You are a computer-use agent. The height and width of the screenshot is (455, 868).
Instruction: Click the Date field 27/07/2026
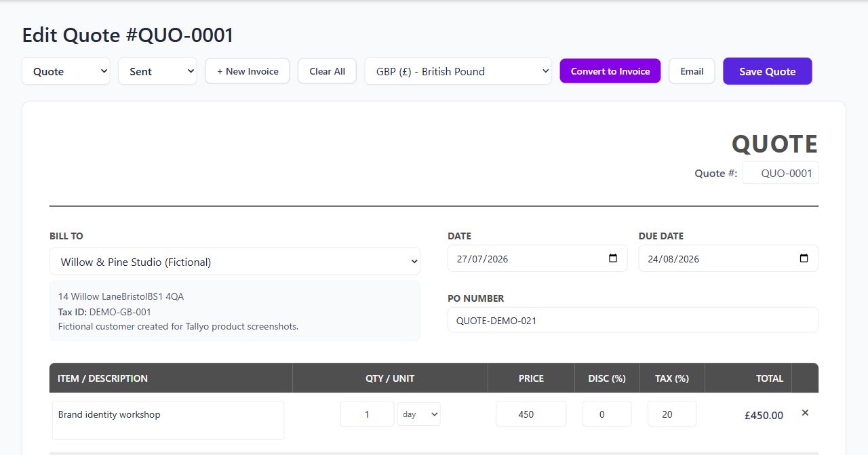(x=538, y=258)
